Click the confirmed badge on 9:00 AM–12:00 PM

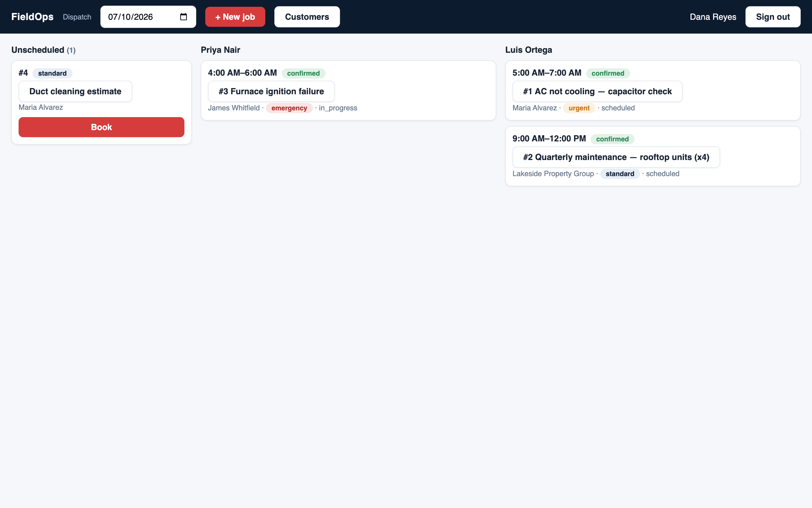pyautogui.click(x=612, y=139)
